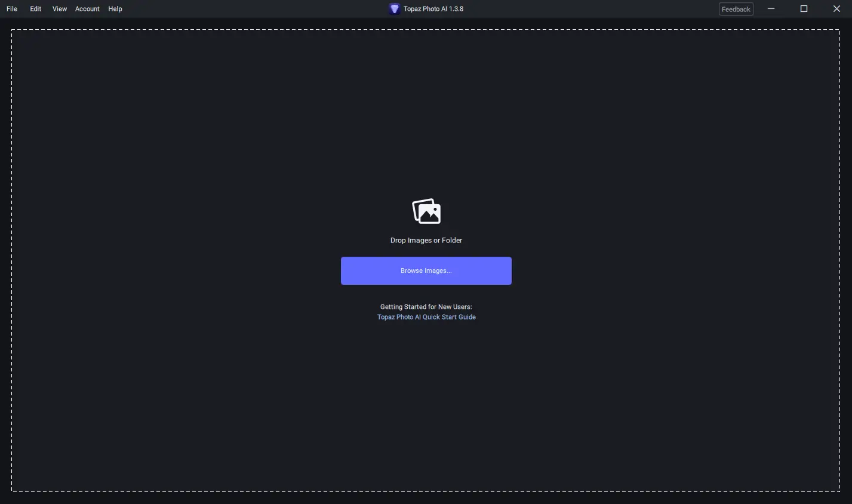Open the View menu
The width and height of the screenshot is (852, 504).
click(x=60, y=9)
